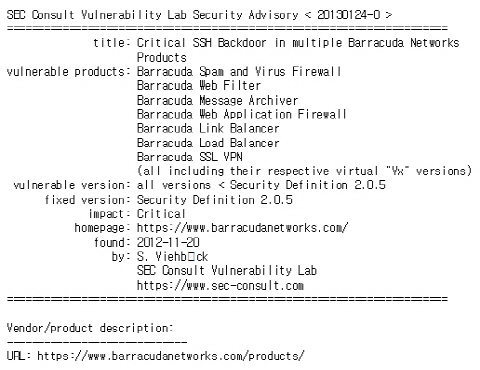
Task: Click the www.sec-consult.com URL
Action: tap(220, 286)
